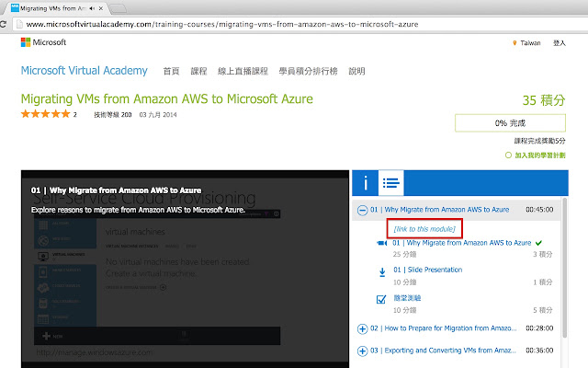Open the 課程 menu item

click(198, 72)
